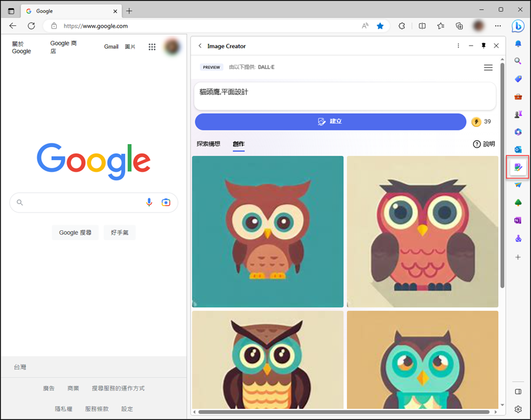
Task: Add a new sidebar app with plus
Action: [x=518, y=257]
